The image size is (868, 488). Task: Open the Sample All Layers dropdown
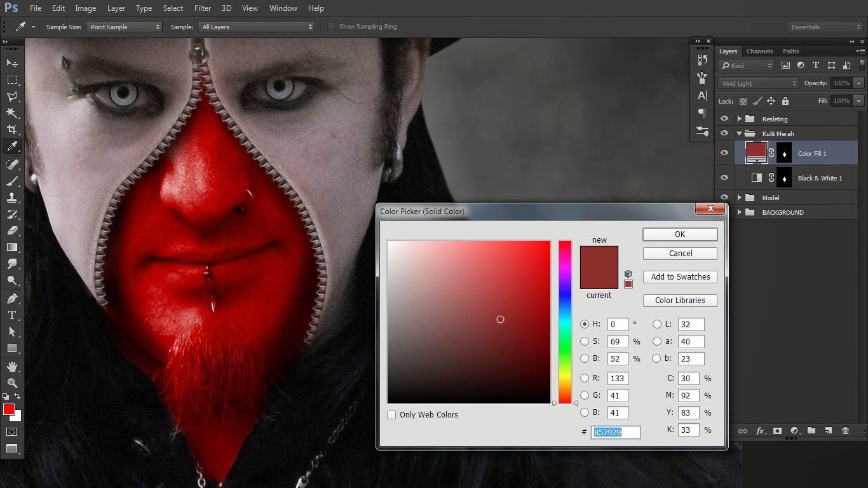[257, 27]
